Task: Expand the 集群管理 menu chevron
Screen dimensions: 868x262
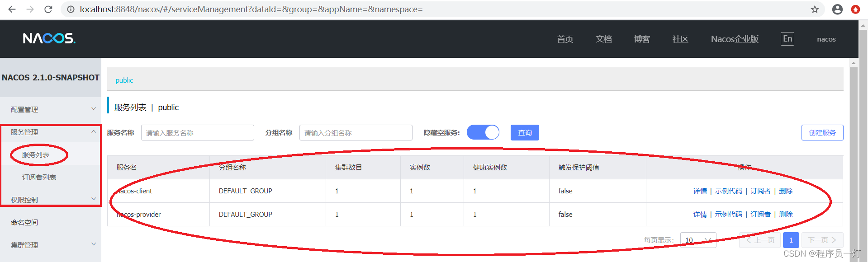Action: tap(94, 244)
